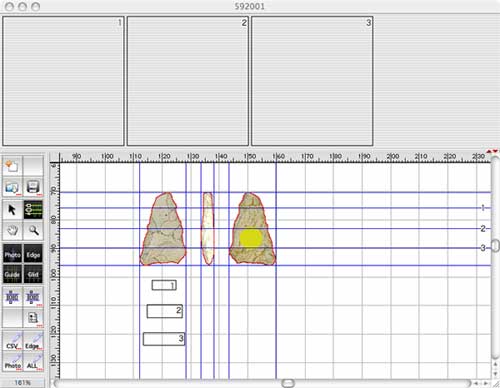
Task: Click the vertical scrollbar down arrow
Action: point(495,373)
